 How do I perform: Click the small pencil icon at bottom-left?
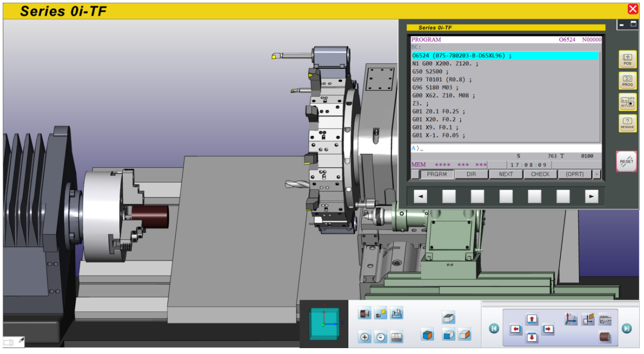click(x=21, y=340)
